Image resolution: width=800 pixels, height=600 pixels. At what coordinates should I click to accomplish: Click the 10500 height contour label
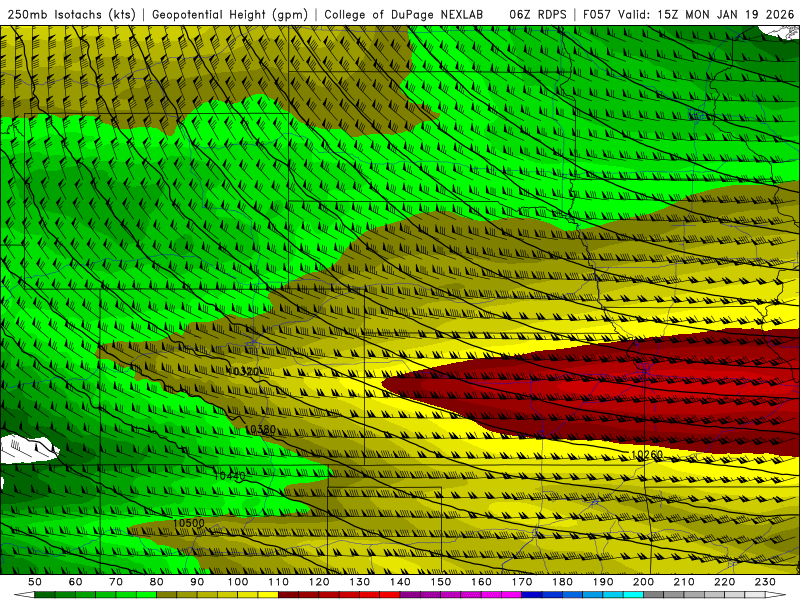188,523
